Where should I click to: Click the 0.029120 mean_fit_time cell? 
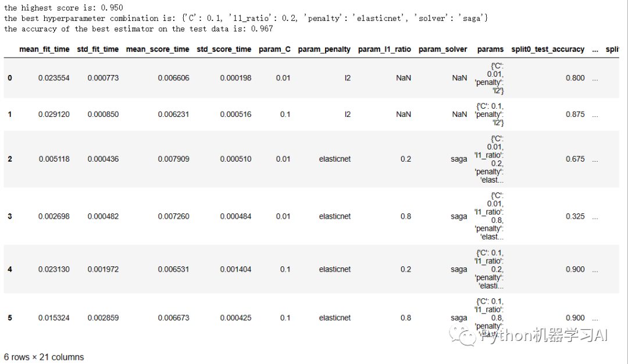coord(53,115)
